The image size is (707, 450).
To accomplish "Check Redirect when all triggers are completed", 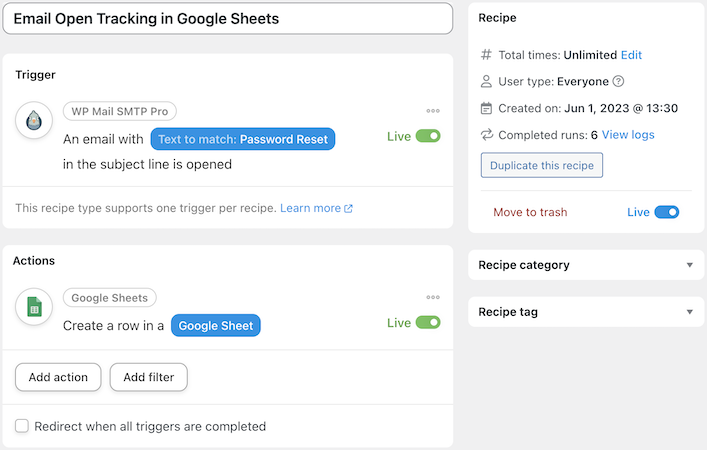I will (22, 426).
